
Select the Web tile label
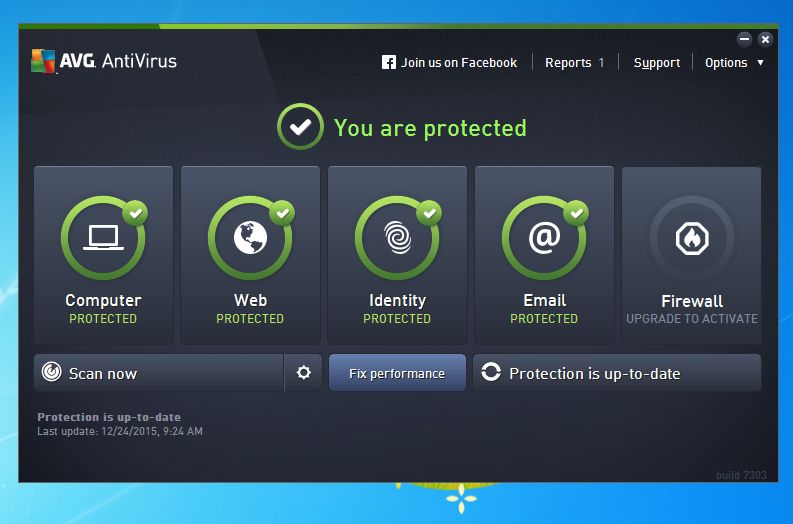(x=250, y=300)
